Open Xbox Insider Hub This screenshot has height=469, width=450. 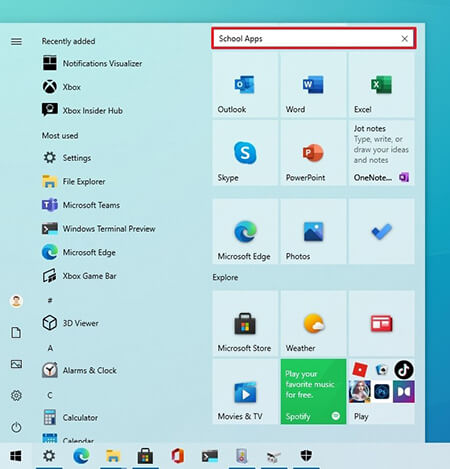(x=82, y=110)
